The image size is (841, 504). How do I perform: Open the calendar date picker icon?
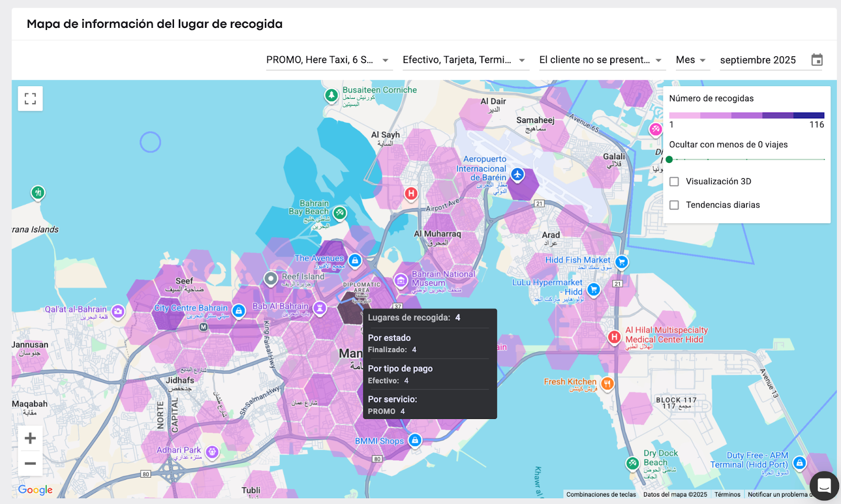[817, 60]
